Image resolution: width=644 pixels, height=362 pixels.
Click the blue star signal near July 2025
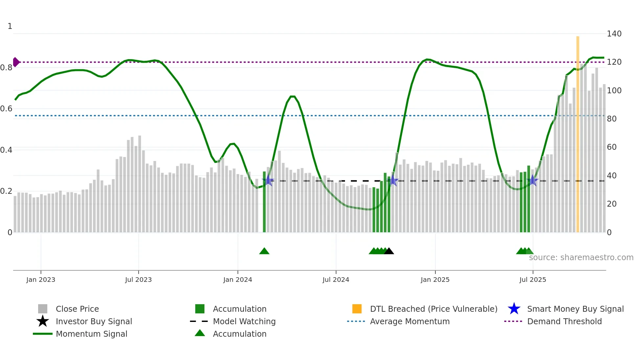[533, 181]
